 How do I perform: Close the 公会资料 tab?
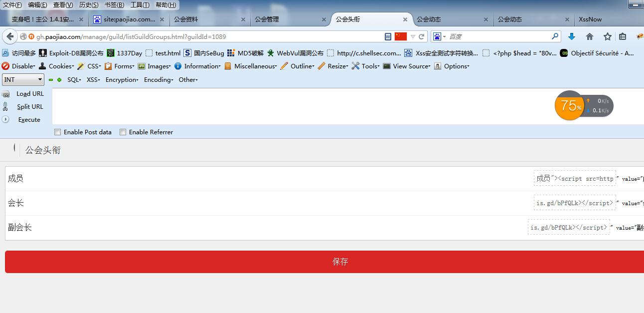click(243, 19)
